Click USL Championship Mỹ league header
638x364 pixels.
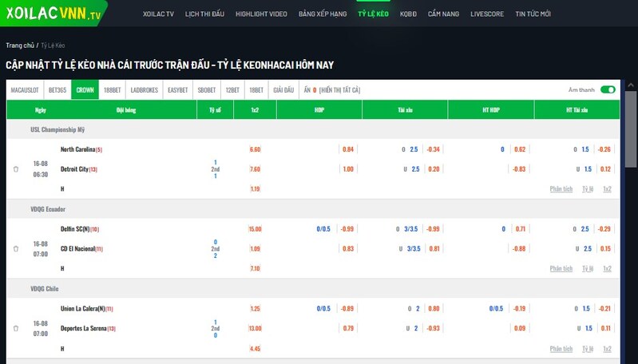click(x=57, y=130)
